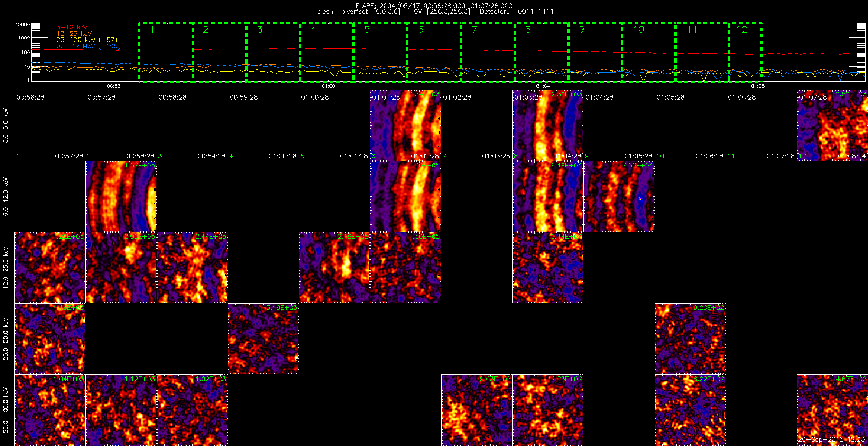
Task: Click the blue '0.1-17 MeV (-109)' legend entry
Action: pyautogui.click(x=89, y=46)
